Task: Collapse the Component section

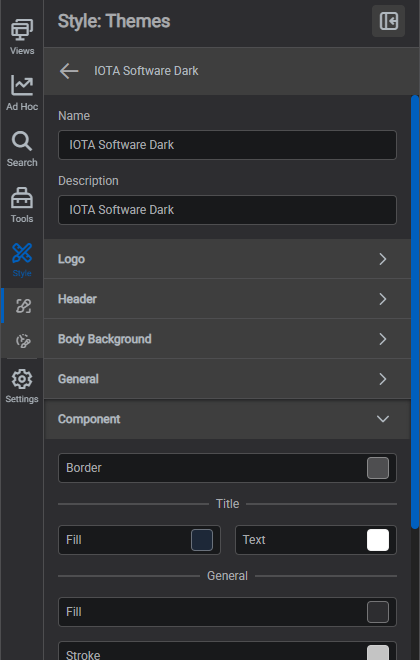Action: click(227, 419)
